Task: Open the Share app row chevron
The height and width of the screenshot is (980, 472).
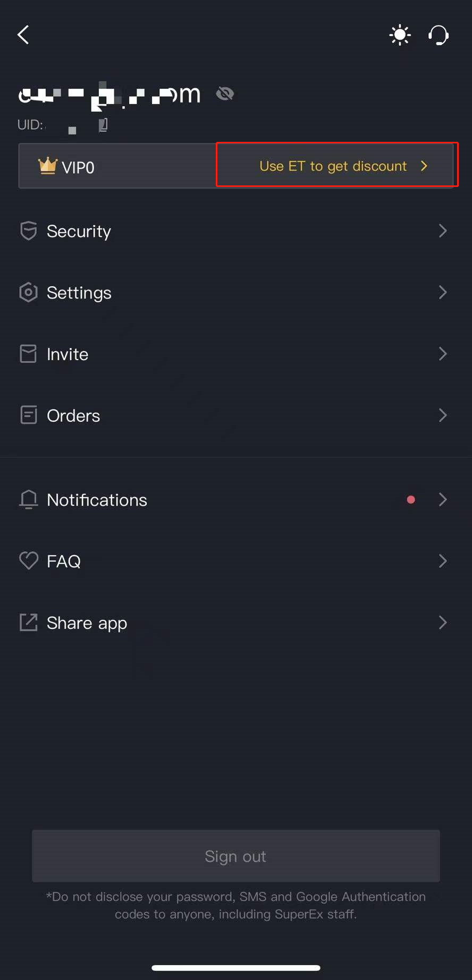Action: [443, 623]
